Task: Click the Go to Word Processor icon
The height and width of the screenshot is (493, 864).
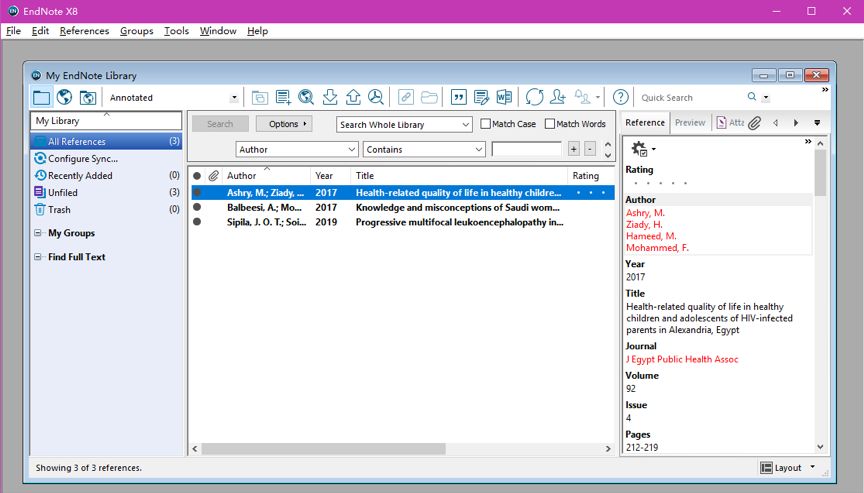Action: (x=504, y=97)
